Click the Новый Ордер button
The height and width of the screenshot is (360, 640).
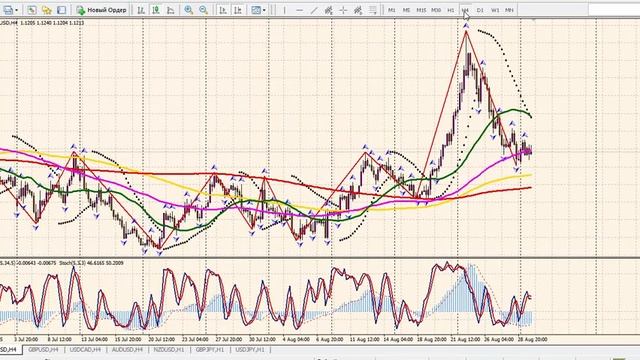click(x=102, y=10)
